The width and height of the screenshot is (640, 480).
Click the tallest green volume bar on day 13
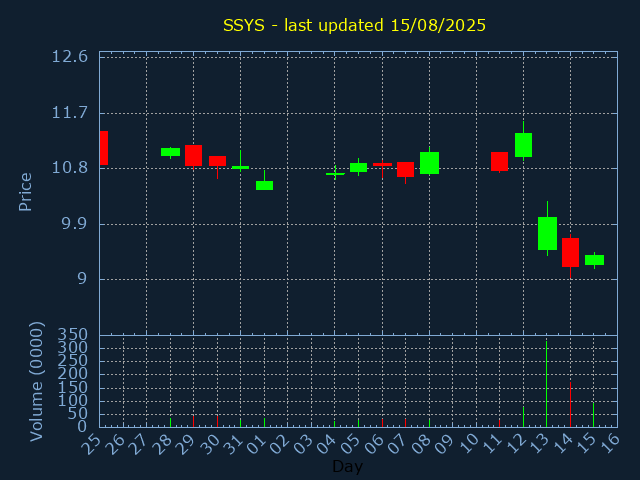pyautogui.click(x=547, y=384)
